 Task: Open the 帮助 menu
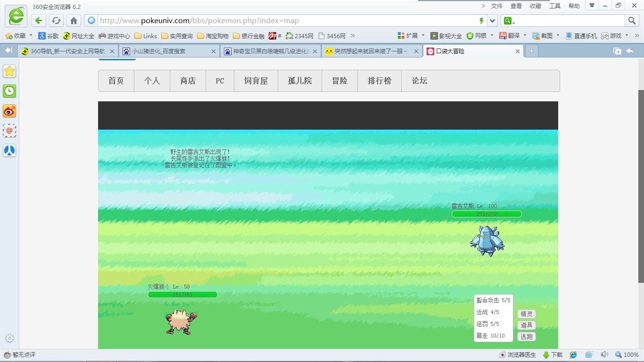tap(574, 6)
